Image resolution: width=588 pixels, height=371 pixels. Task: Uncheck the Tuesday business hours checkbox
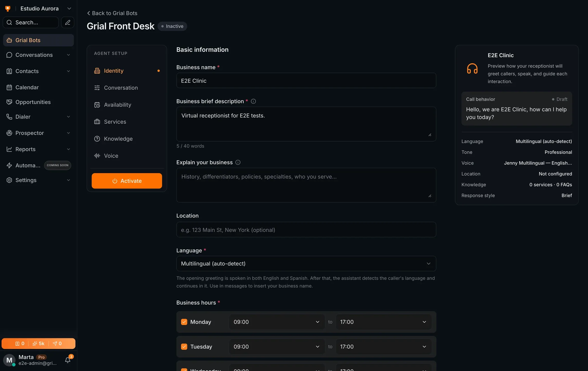point(184,347)
